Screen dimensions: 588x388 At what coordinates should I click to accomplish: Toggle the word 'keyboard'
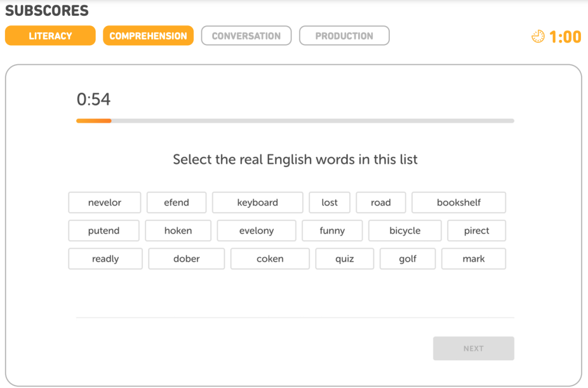point(258,202)
